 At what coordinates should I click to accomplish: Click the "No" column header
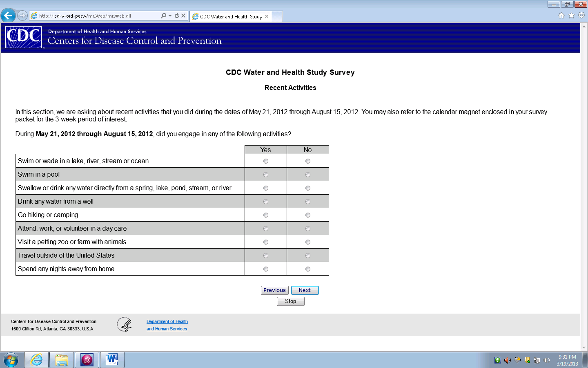coord(308,150)
